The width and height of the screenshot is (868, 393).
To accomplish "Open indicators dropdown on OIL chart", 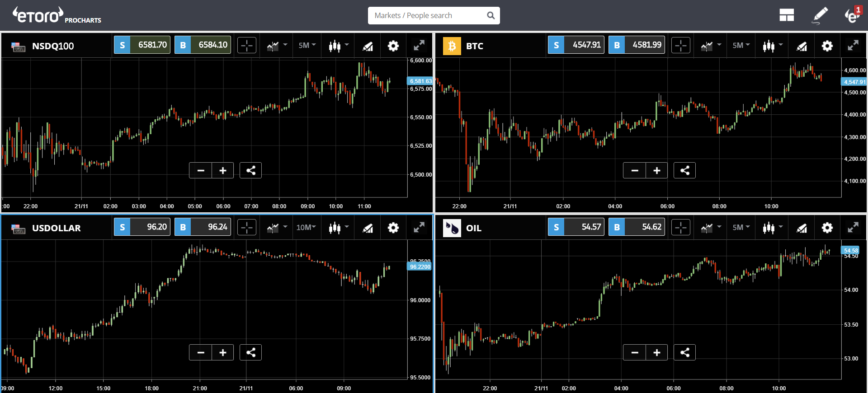I will click(711, 228).
